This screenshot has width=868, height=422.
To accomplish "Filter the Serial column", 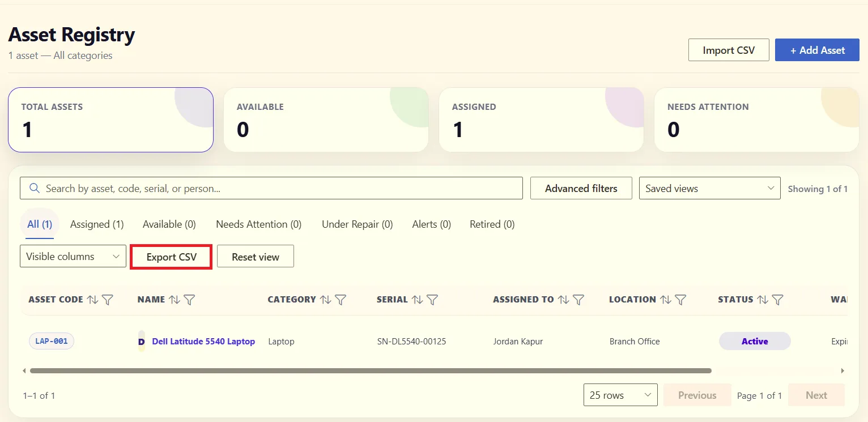I will pyautogui.click(x=432, y=300).
